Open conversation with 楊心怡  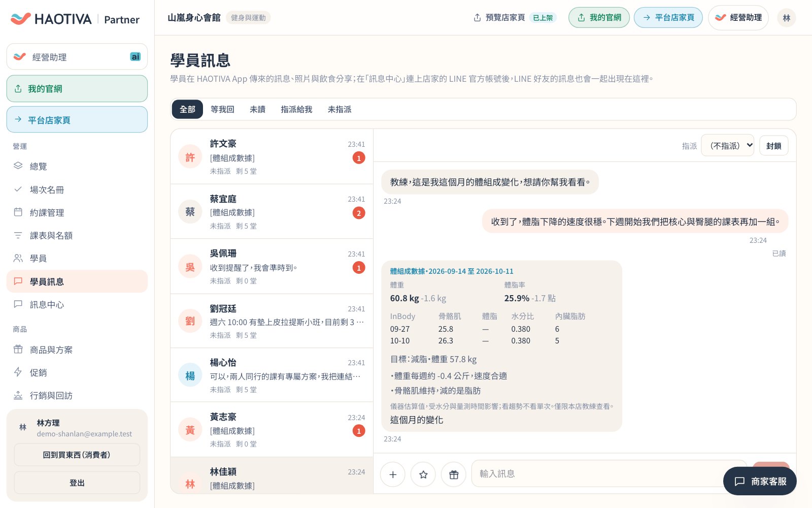(x=272, y=375)
